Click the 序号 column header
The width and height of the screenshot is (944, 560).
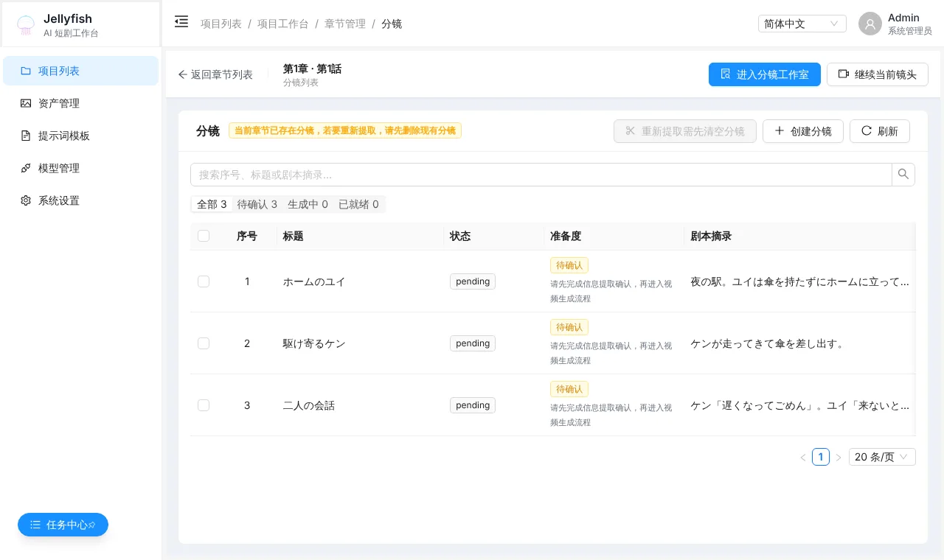point(247,237)
